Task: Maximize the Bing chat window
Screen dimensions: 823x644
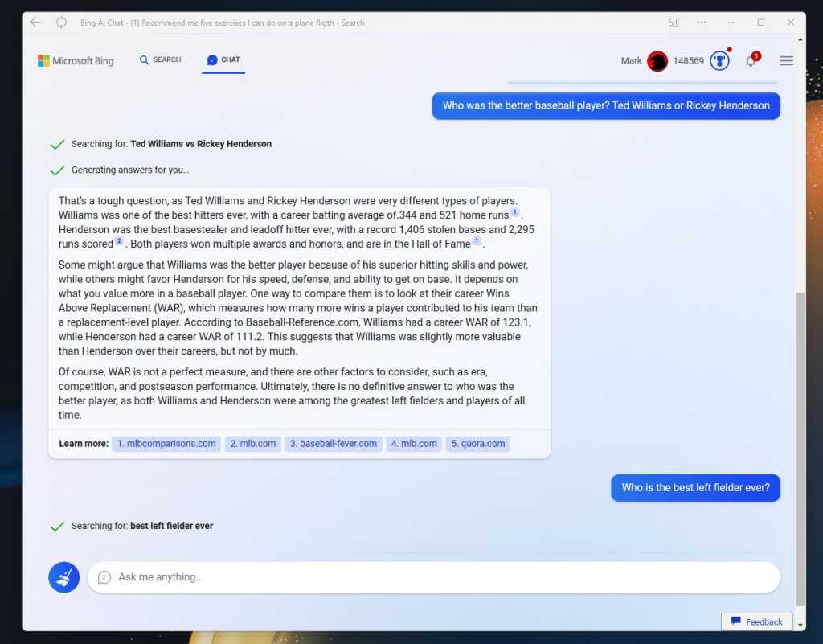Action: pyautogui.click(x=760, y=22)
